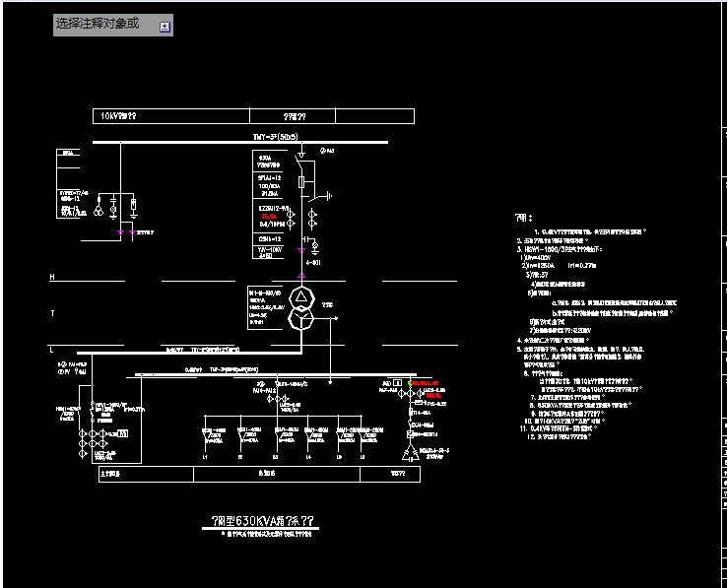Click the dropdown icon in the command prompt tooltip
This screenshot has width=727, height=588.
coord(165,28)
